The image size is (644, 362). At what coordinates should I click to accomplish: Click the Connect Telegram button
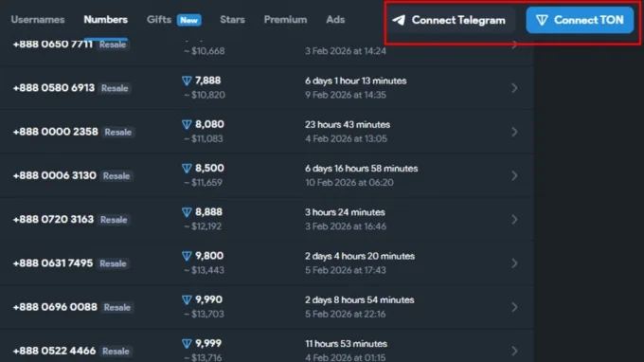coord(450,20)
